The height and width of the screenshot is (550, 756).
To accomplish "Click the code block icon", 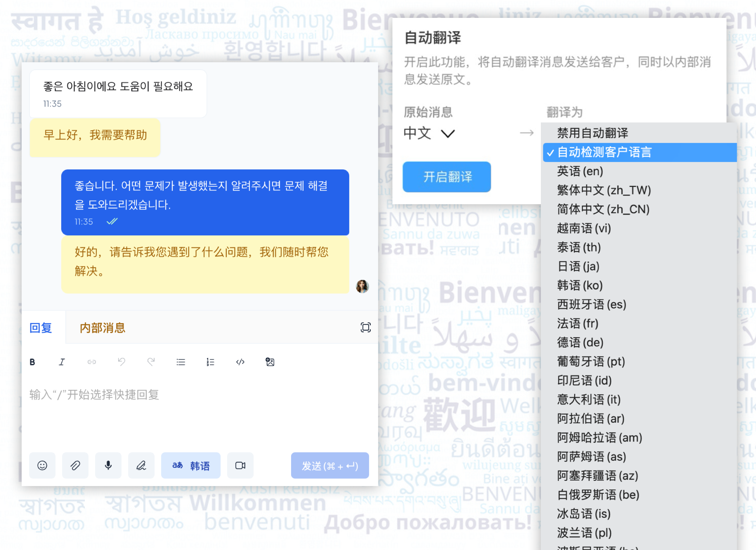I will (x=240, y=362).
